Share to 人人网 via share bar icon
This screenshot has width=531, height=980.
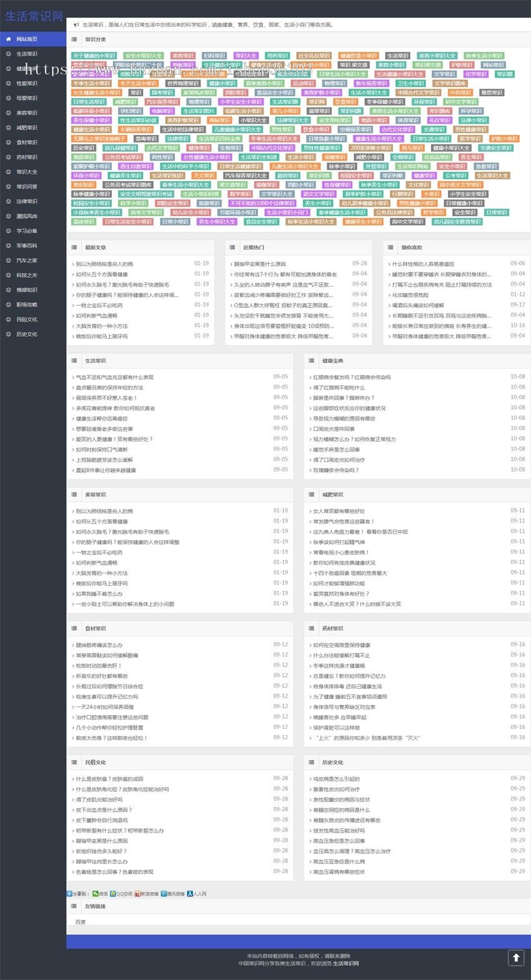point(190,894)
